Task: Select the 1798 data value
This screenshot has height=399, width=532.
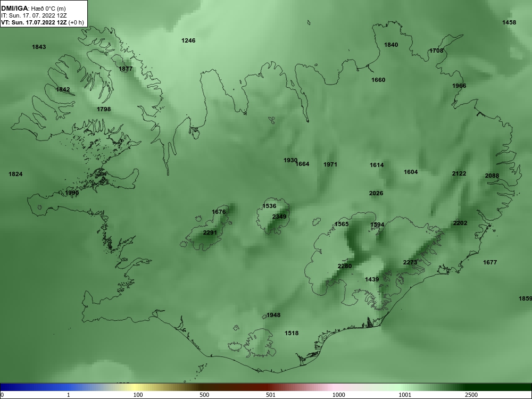Action: click(104, 109)
